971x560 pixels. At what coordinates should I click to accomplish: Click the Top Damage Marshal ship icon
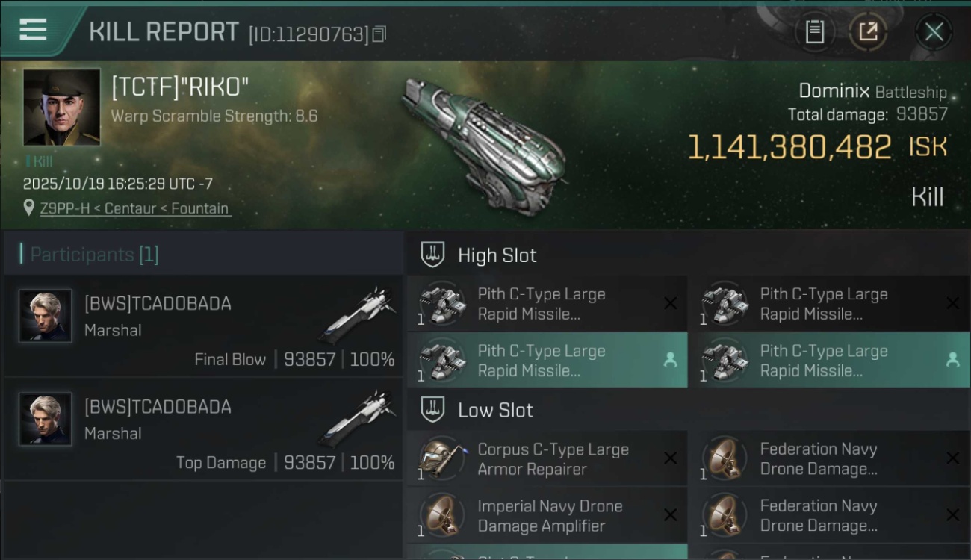pos(357,417)
